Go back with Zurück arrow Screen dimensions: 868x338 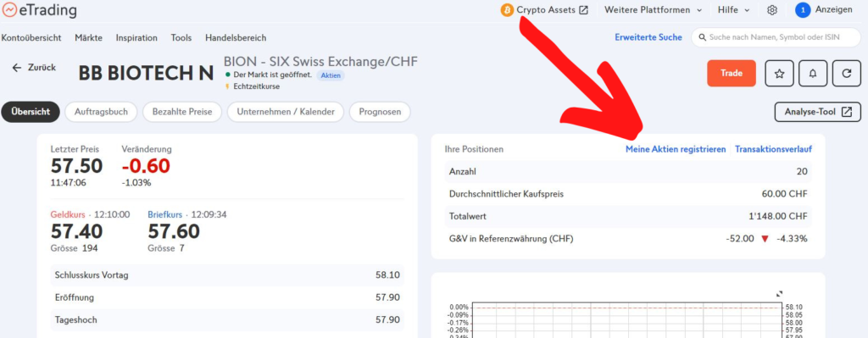(34, 68)
